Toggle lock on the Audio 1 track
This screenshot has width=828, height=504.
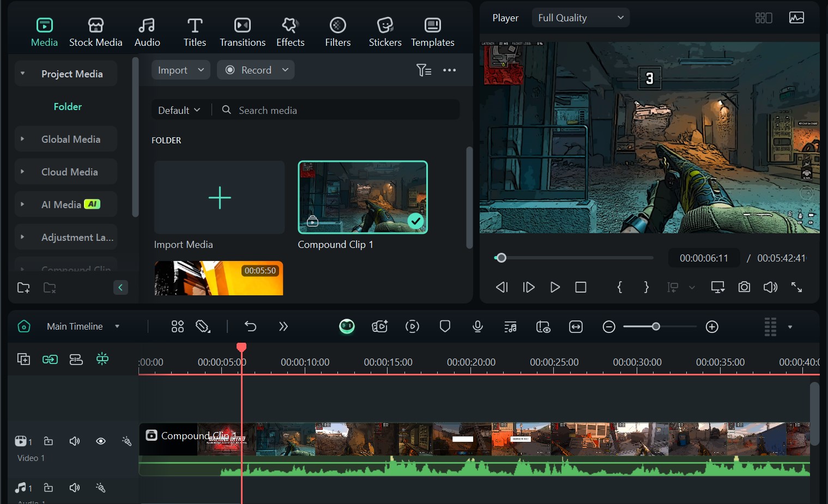[x=49, y=488]
